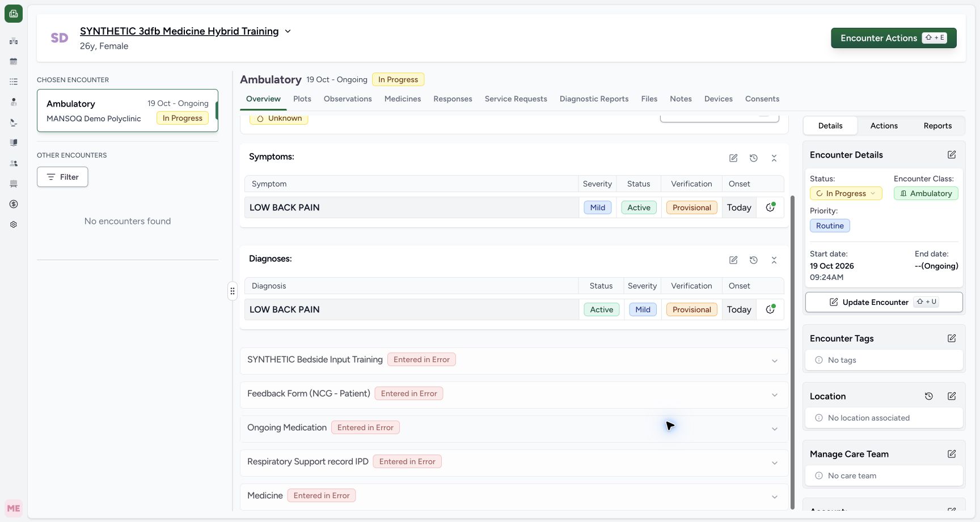The image size is (980, 522).
Task: Collapse the Symptoms section
Action: point(774,158)
